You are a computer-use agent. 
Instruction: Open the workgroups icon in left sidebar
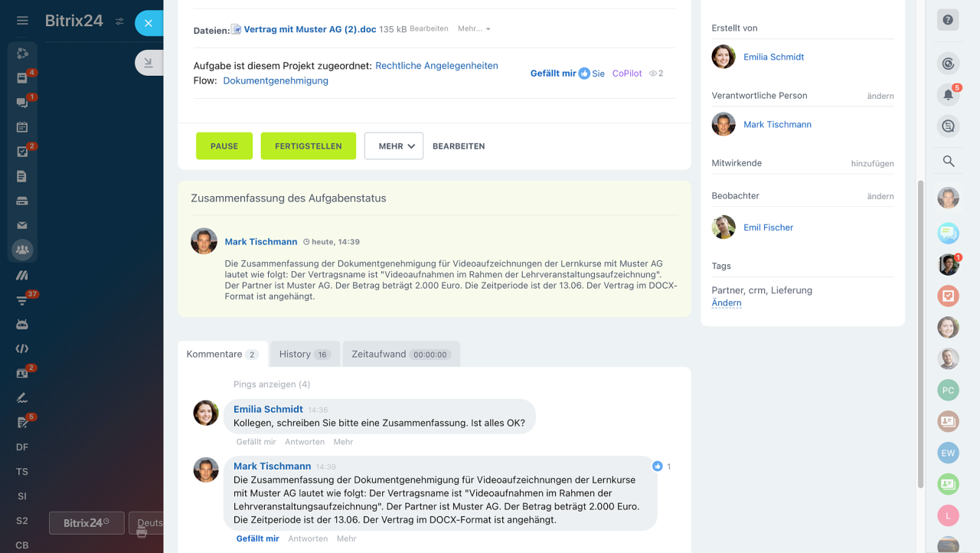(22, 250)
